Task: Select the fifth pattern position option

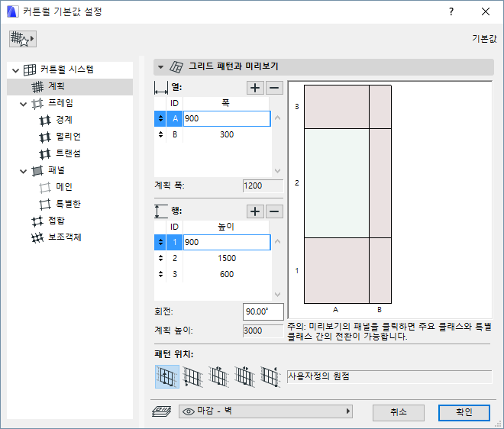Action: coord(270,376)
